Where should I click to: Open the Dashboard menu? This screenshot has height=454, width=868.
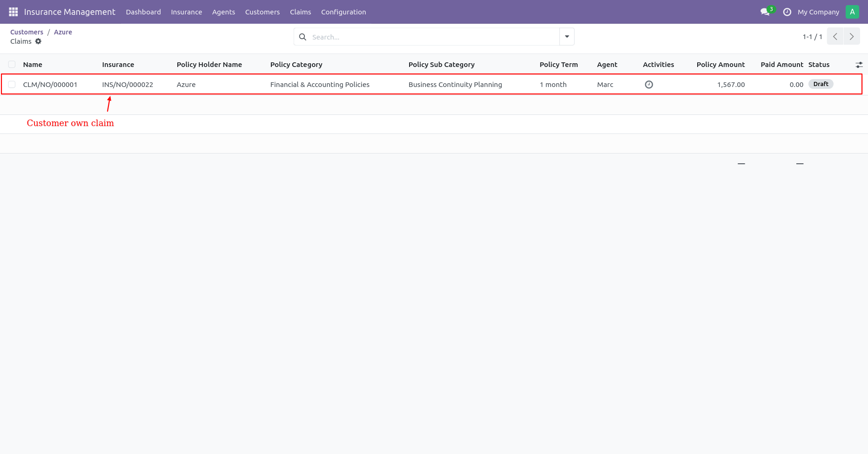(143, 12)
